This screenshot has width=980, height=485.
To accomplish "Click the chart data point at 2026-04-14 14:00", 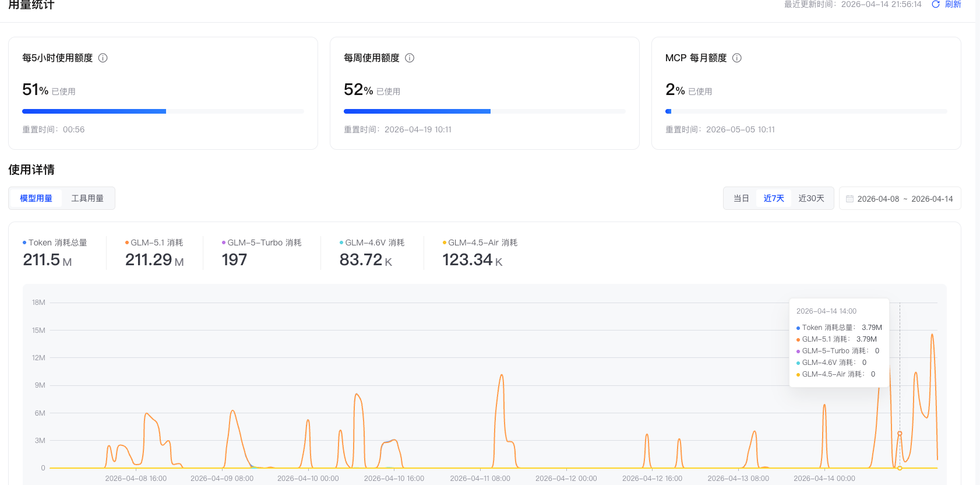I will (x=900, y=433).
